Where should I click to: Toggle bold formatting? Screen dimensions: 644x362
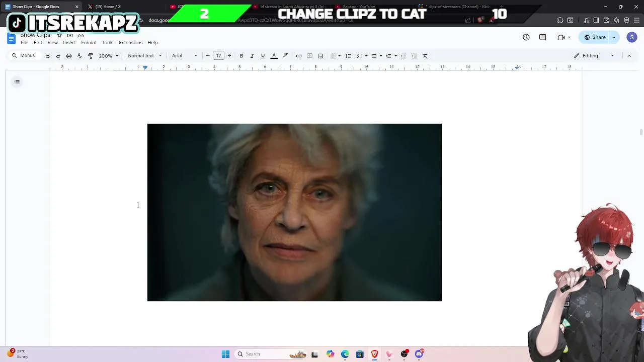242,56
